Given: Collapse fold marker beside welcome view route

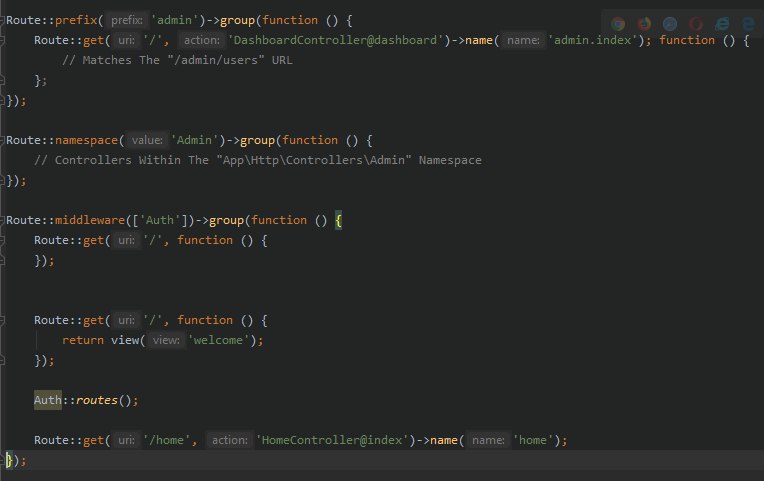Looking at the screenshot, I should (x=2, y=320).
